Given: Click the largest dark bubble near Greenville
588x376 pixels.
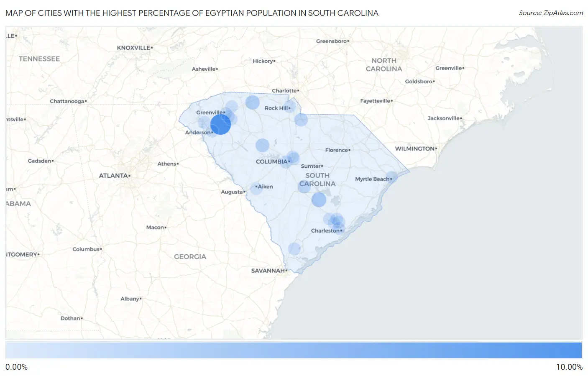Looking at the screenshot, I should (220, 124).
